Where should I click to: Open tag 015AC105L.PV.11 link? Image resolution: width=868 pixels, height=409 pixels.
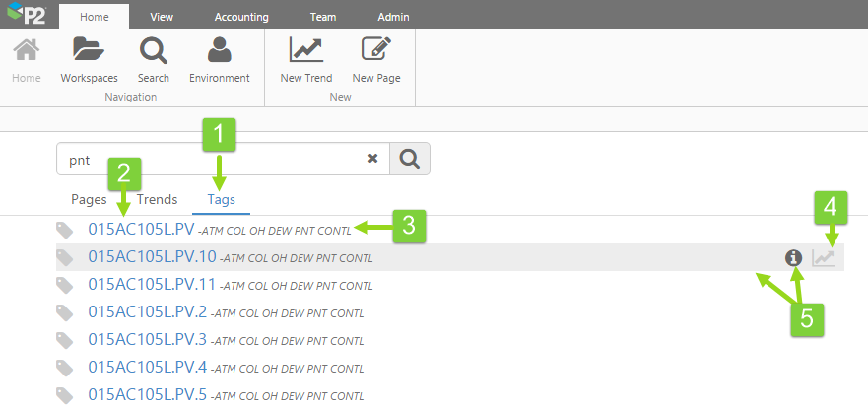[152, 285]
